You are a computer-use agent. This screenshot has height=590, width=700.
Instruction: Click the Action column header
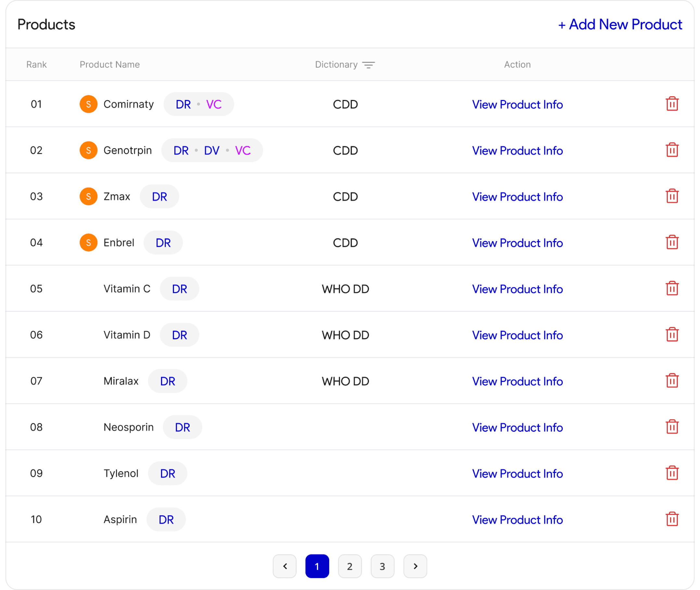click(x=518, y=65)
